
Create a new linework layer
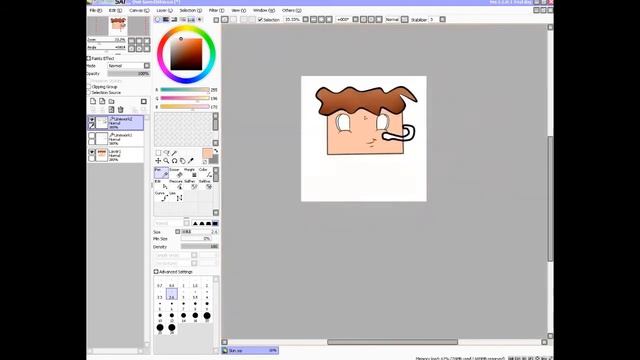pos(102,101)
